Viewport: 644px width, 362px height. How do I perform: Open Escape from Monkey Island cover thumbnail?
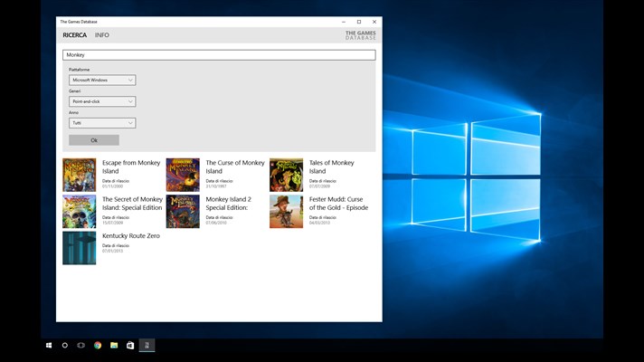(x=80, y=175)
